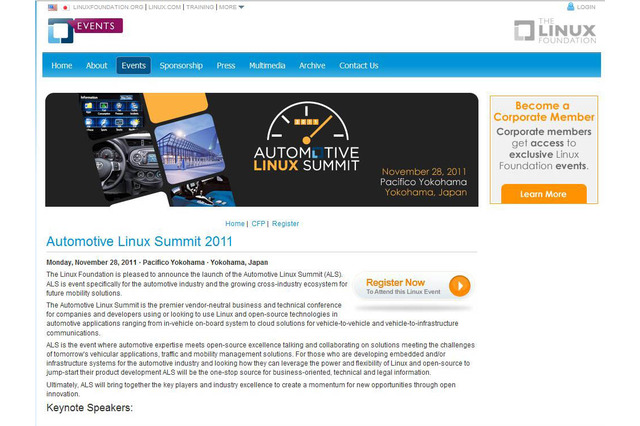The image size is (640, 426).
Task: Click the car dashboard photo in banner
Action: point(127,165)
